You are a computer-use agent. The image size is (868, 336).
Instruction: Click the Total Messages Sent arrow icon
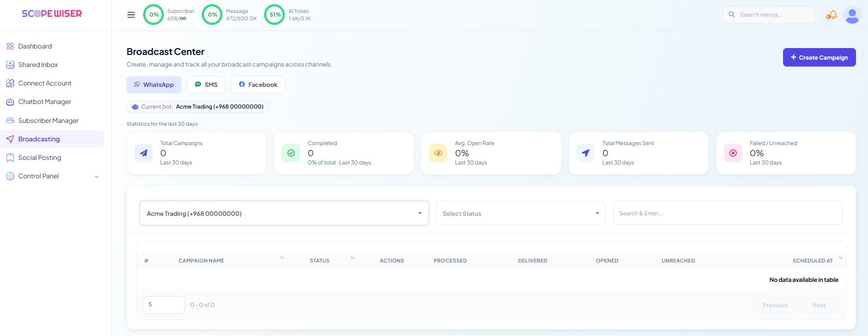click(x=585, y=153)
